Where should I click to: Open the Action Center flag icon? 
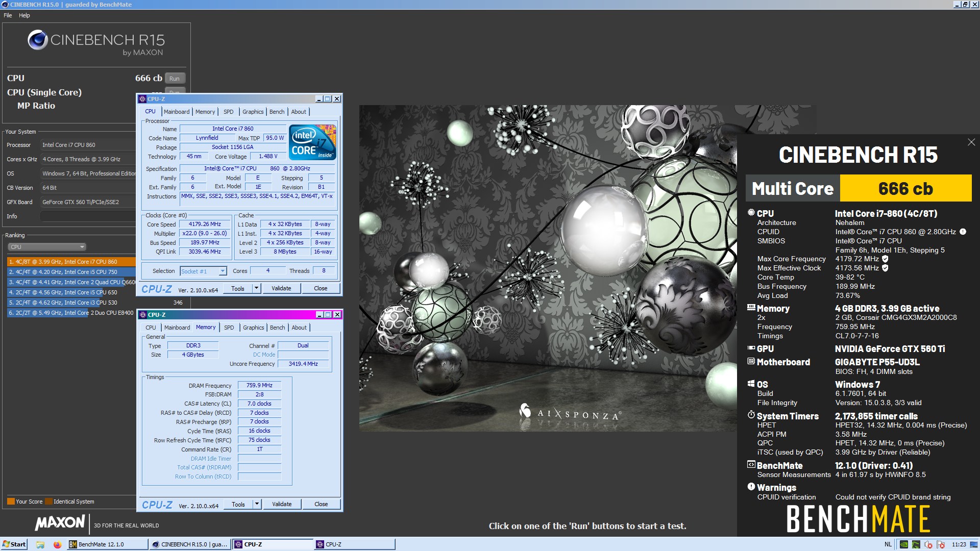(x=941, y=544)
